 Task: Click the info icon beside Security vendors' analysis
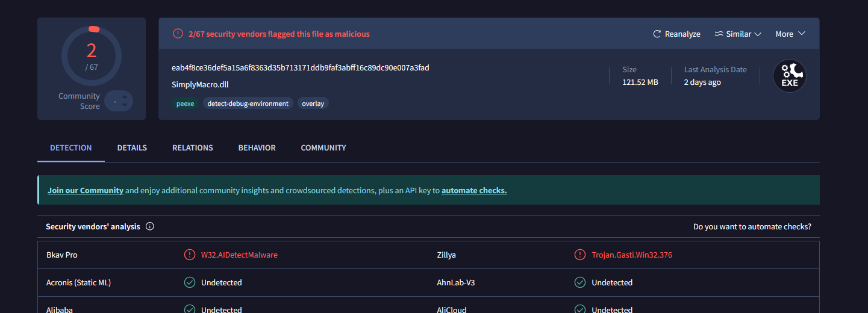[x=150, y=227]
